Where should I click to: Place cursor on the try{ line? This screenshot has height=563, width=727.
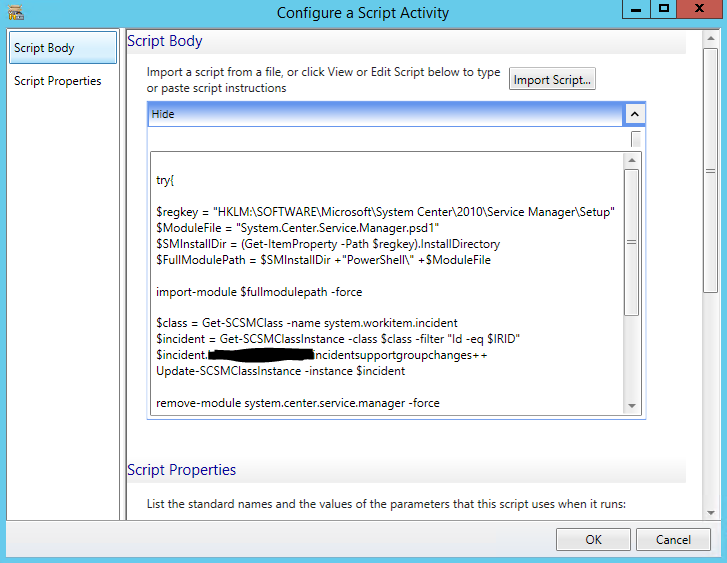(x=165, y=180)
